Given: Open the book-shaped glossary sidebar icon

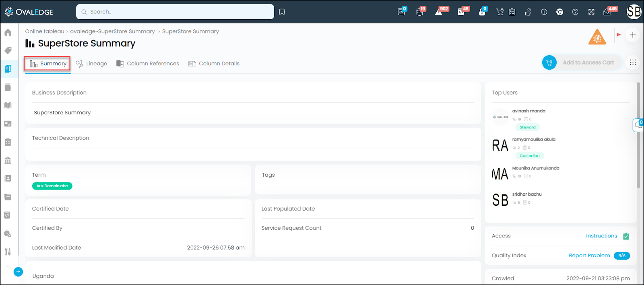Looking at the screenshot, I should pos(8,105).
